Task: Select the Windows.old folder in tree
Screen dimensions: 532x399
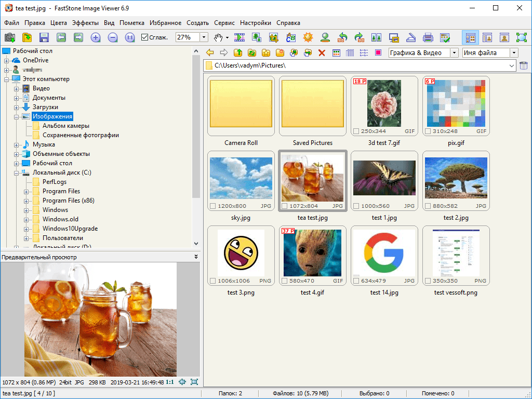Action: point(60,219)
